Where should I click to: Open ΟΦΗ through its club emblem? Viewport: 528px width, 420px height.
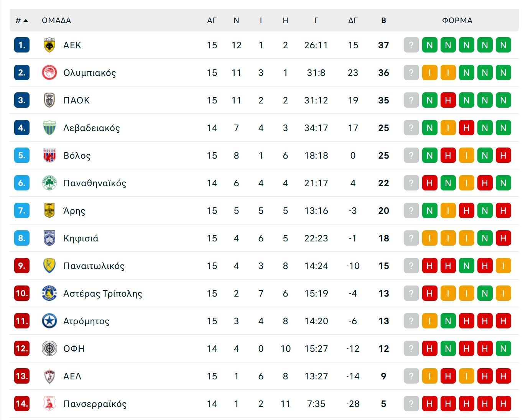click(x=49, y=348)
